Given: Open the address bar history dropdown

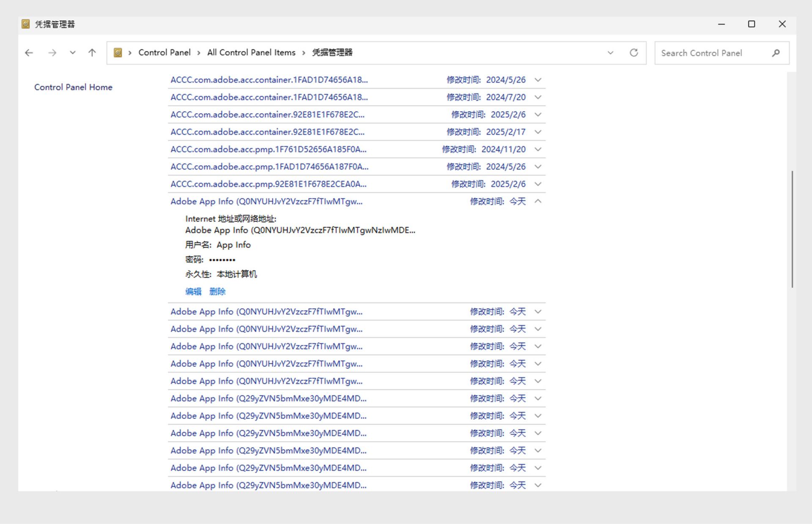Looking at the screenshot, I should tap(610, 53).
